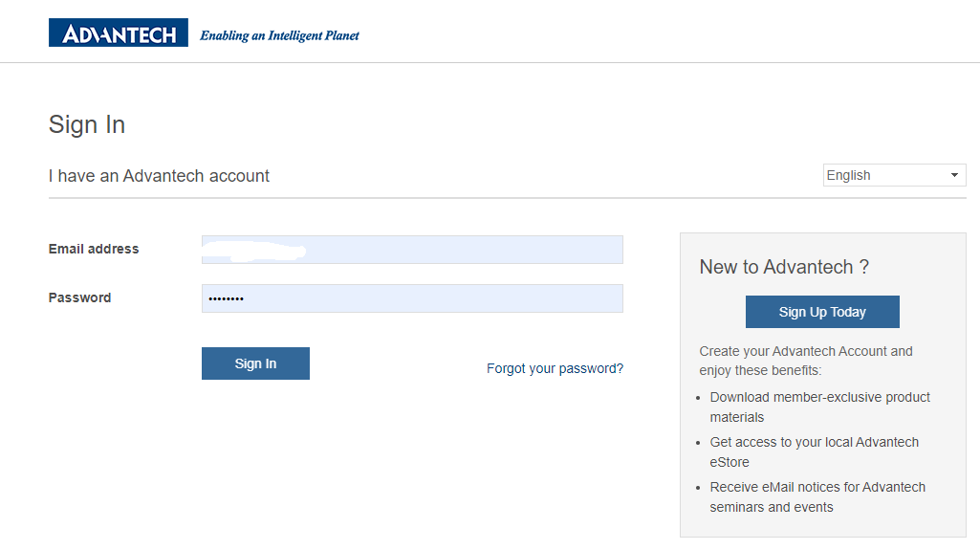Click the masked password dots
980x550 pixels.
coord(226,298)
